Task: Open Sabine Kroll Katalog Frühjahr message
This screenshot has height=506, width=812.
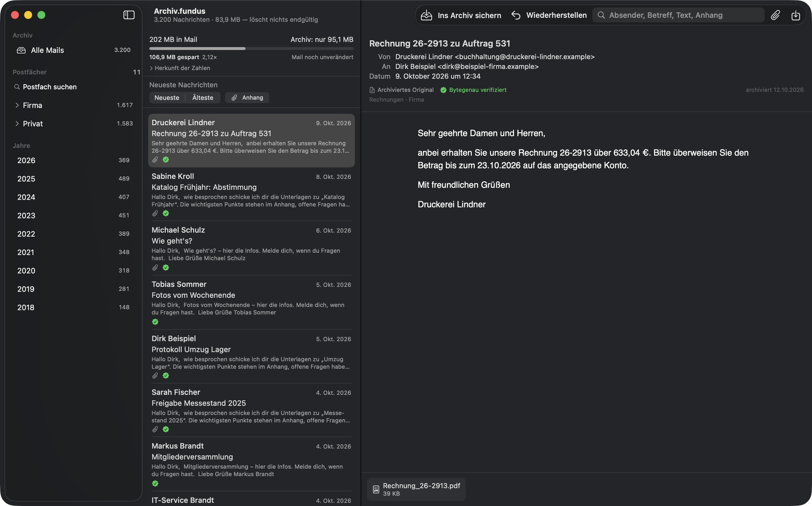Action: coord(251,194)
